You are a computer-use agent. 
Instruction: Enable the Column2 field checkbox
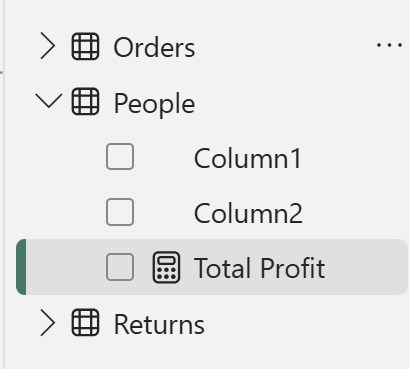[120, 212]
